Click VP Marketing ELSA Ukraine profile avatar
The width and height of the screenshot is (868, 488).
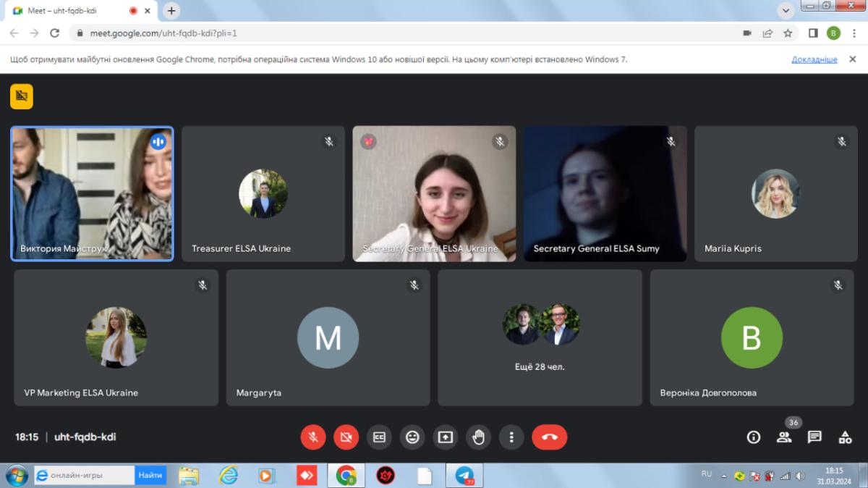tap(116, 337)
